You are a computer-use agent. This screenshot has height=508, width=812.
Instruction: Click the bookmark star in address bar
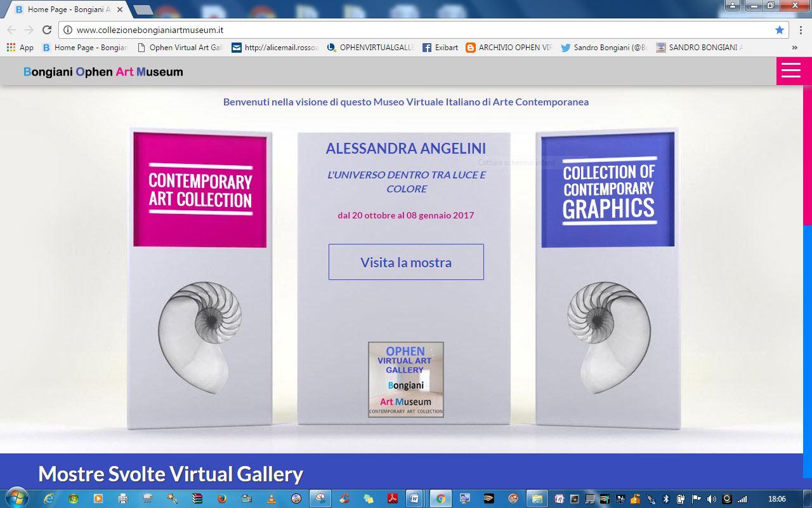tap(779, 30)
